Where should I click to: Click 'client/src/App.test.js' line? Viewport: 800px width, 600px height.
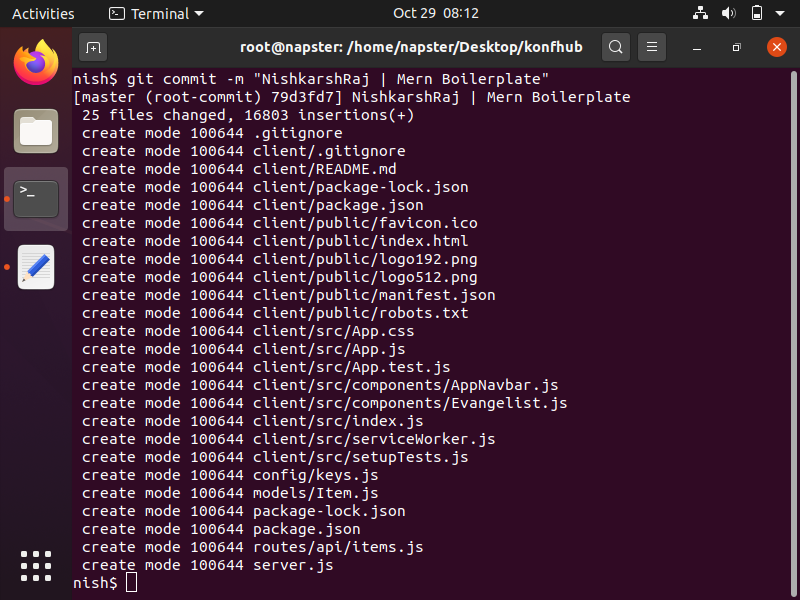tap(266, 367)
